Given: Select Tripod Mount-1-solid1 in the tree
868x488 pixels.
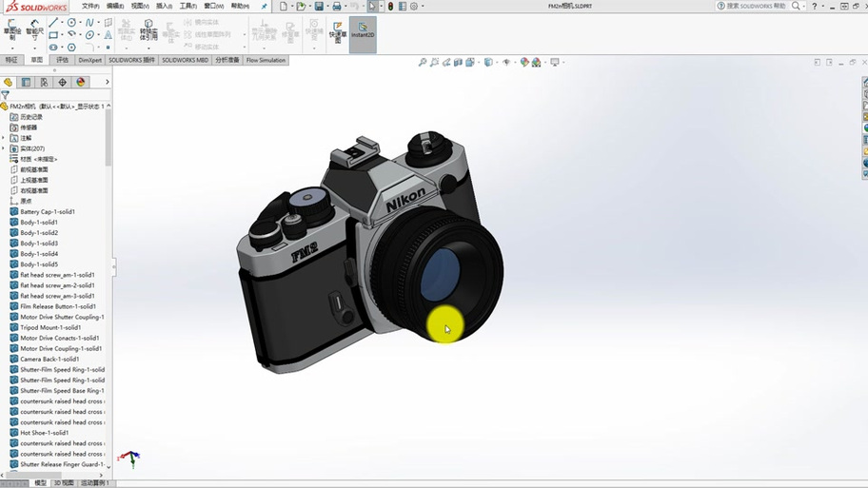Looking at the screenshot, I should coord(50,327).
